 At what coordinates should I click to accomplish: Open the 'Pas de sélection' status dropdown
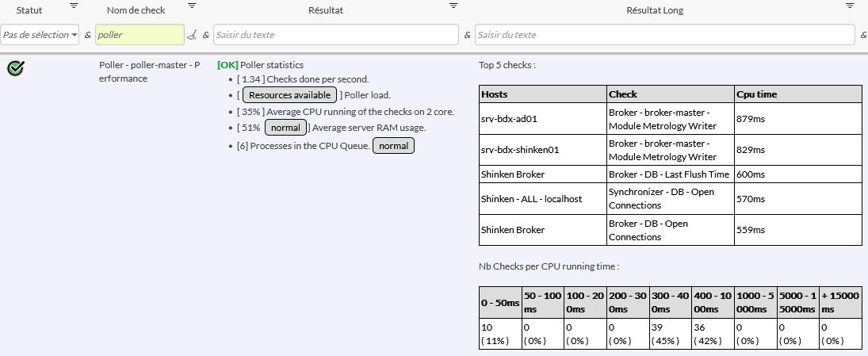tap(40, 35)
